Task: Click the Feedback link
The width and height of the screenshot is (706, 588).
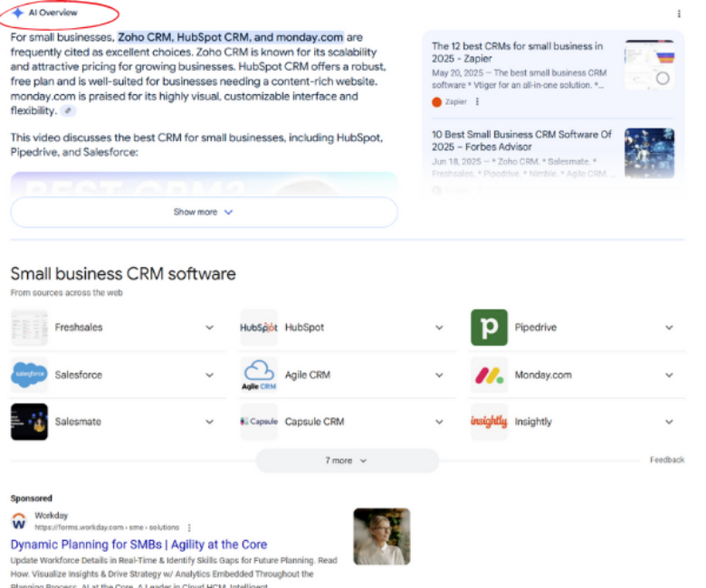Action: pyautogui.click(x=667, y=460)
